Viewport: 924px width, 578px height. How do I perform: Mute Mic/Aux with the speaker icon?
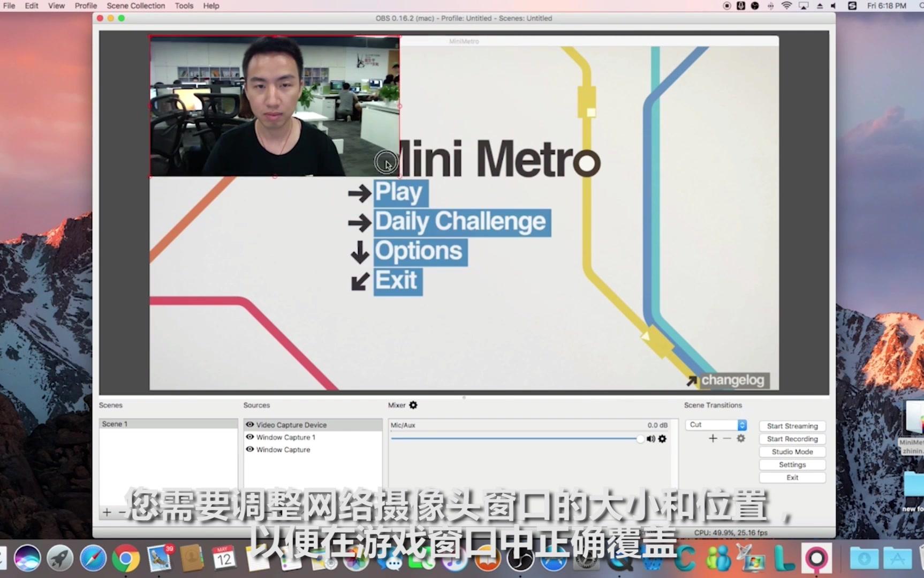(650, 439)
